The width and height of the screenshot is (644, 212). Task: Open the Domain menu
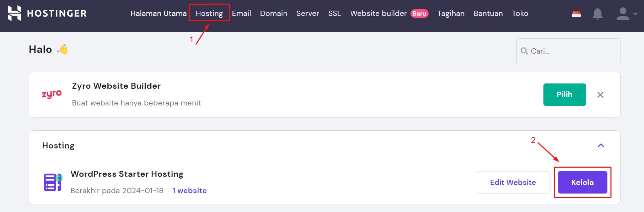pos(274,13)
